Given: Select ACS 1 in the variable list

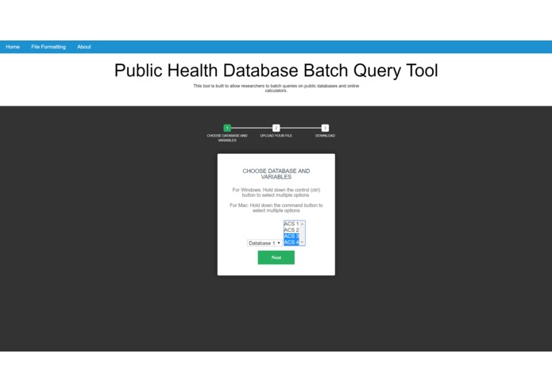Looking at the screenshot, I should click(291, 224).
